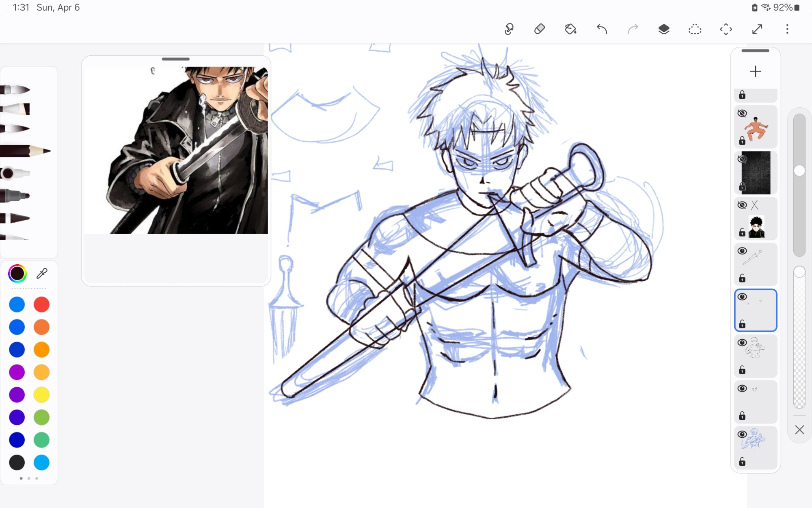
Task: Open the three-dot more options menu
Action: coord(787,29)
